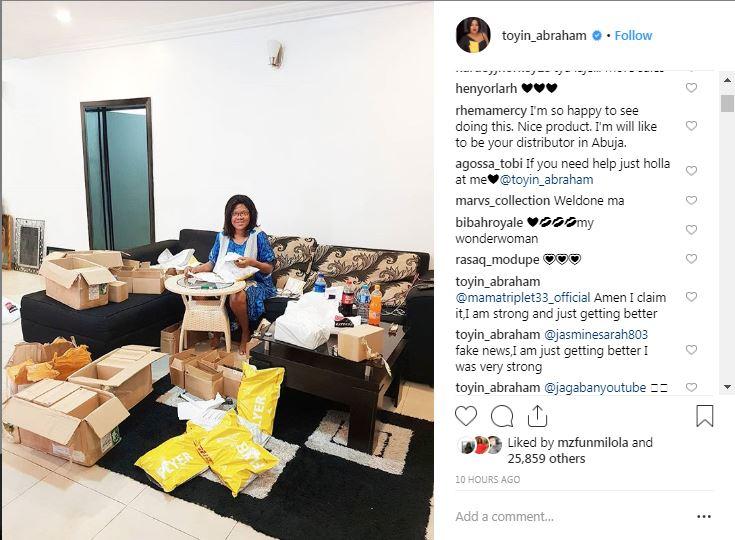
Task: Like henyorlarh's comment
Action: (x=691, y=88)
